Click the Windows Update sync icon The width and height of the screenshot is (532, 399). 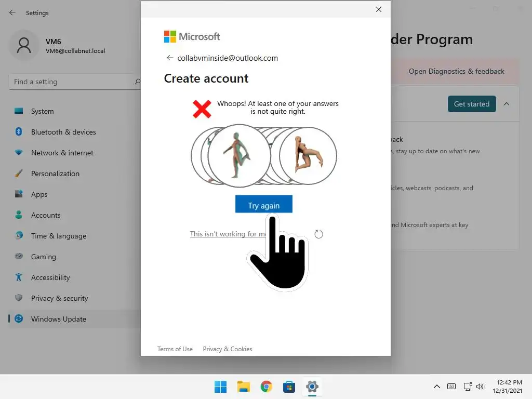pyautogui.click(x=19, y=318)
